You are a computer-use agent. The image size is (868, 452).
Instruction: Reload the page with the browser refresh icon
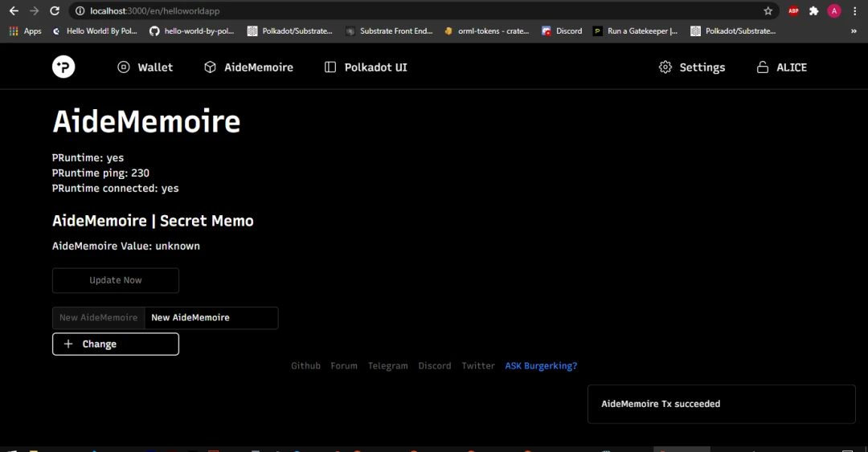[x=55, y=10]
